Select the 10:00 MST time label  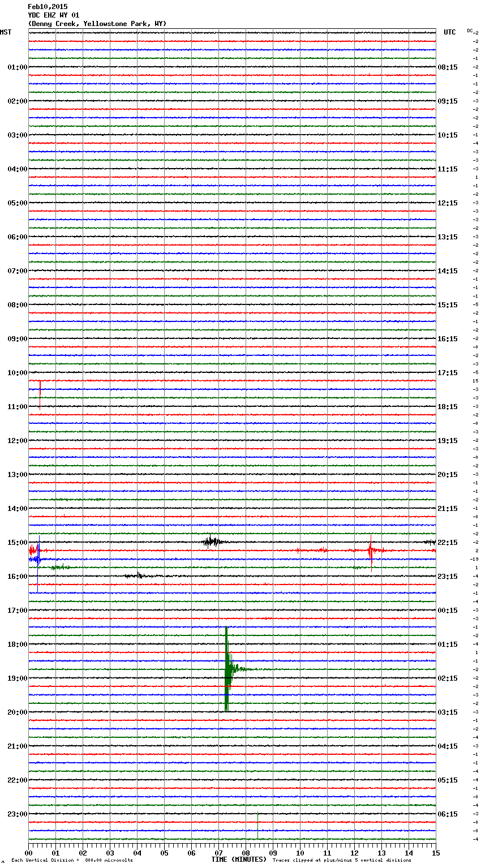click(17, 373)
